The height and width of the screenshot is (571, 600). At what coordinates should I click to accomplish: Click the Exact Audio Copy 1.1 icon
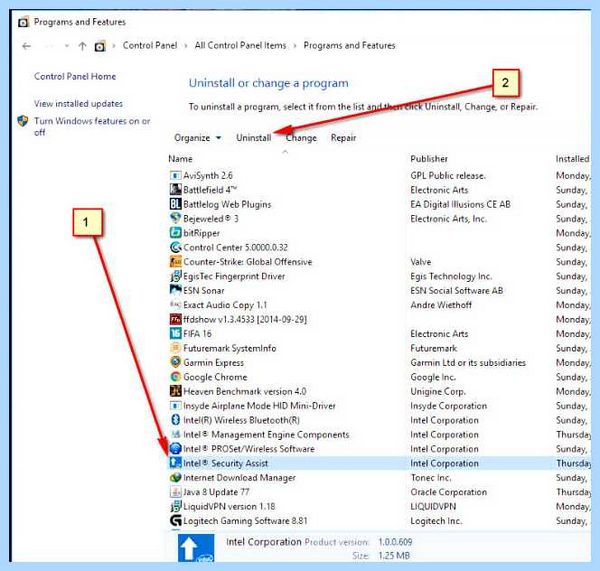[175, 305]
